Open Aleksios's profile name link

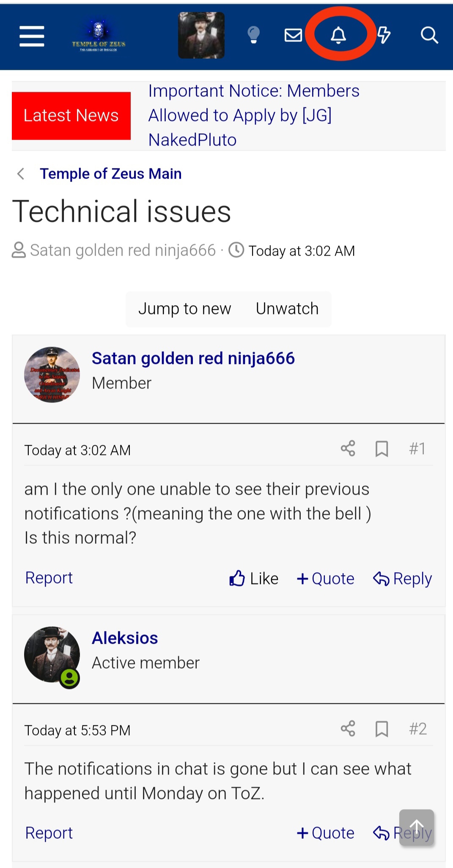pyautogui.click(x=125, y=638)
